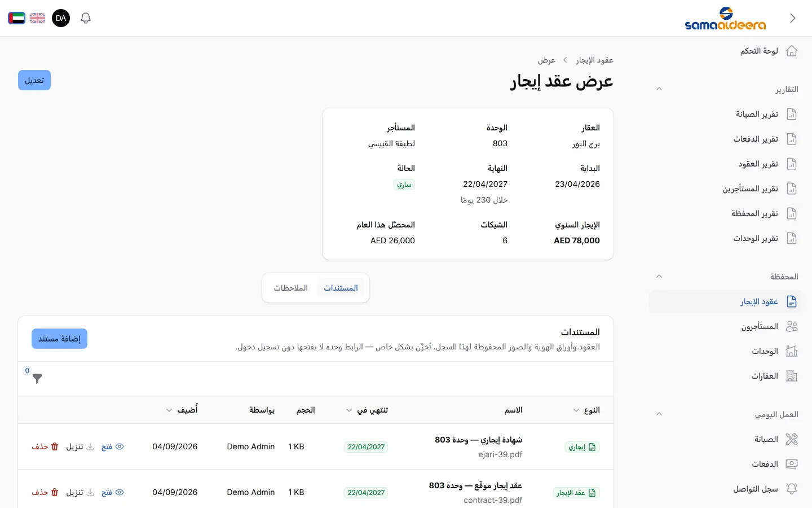The height and width of the screenshot is (508, 812).
Task: Click the collected amount AED 26,000
Action: pos(392,240)
